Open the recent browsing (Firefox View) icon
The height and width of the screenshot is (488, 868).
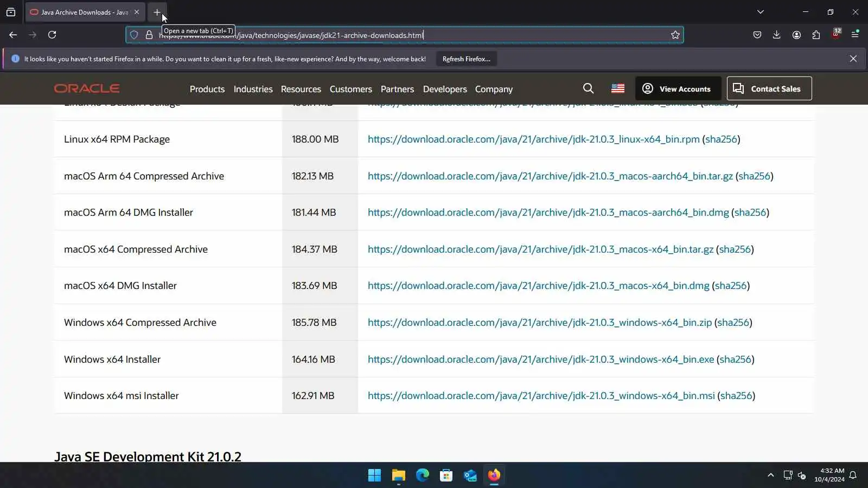pyautogui.click(x=11, y=12)
